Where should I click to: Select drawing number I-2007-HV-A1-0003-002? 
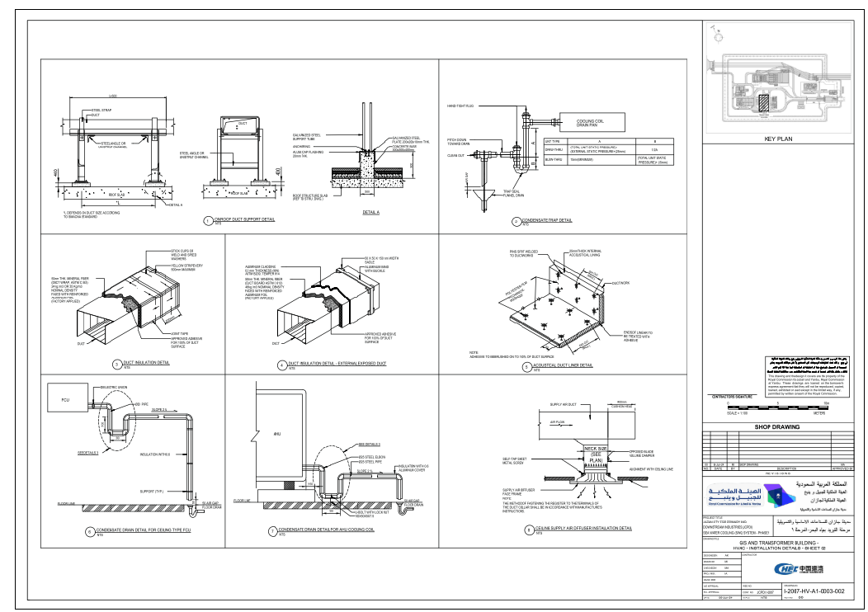click(x=814, y=592)
